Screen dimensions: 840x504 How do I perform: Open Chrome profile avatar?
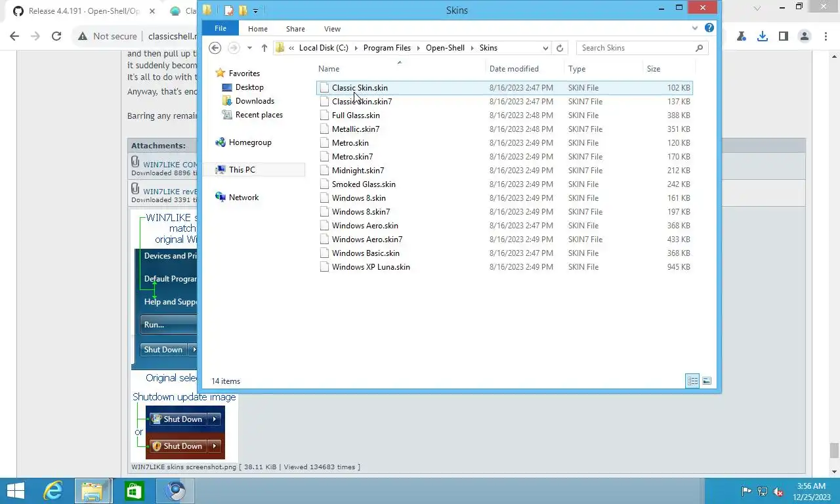coord(804,36)
